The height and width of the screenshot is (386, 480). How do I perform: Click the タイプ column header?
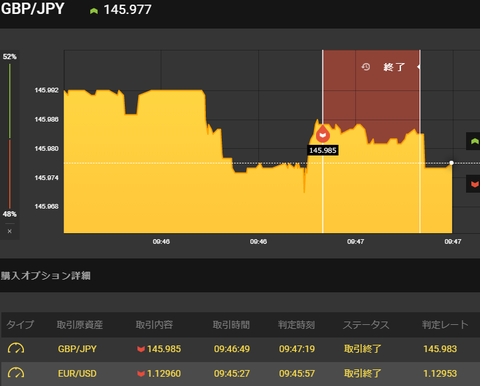pos(20,324)
